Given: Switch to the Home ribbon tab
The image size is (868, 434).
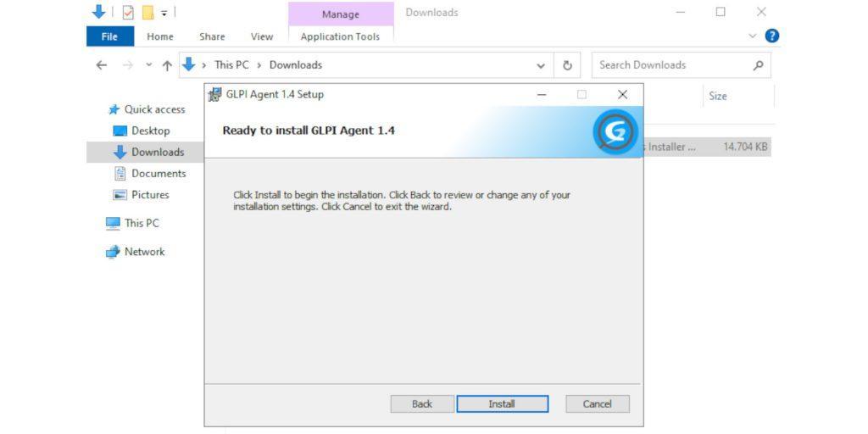Looking at the screenshot, I should tap(160, 36).
